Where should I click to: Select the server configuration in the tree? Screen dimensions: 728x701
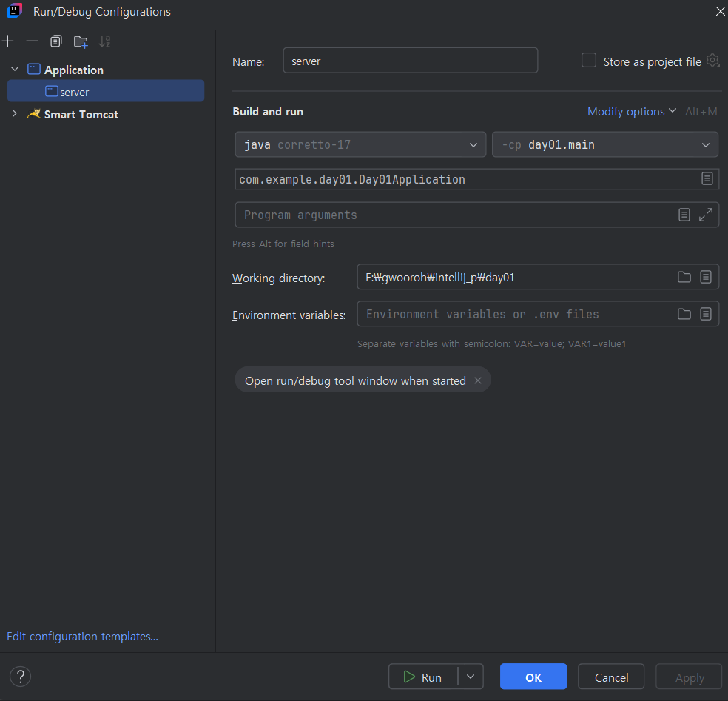[x=106, y=91]
